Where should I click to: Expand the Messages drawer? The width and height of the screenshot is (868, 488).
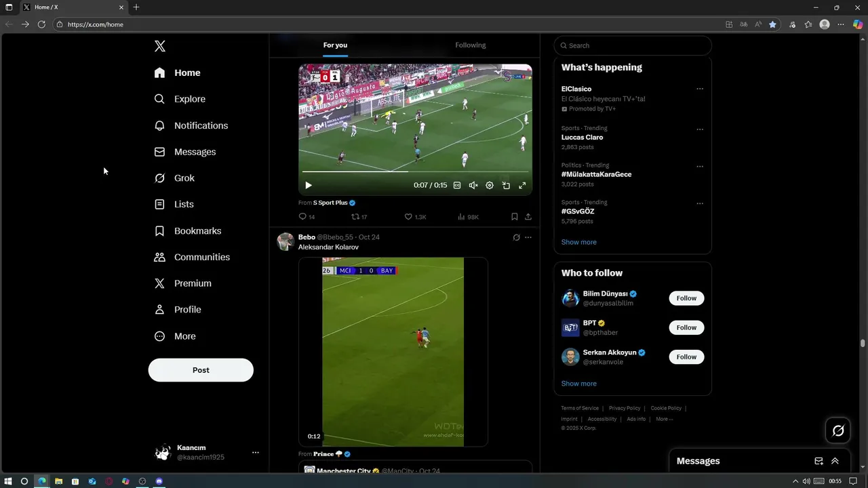(x=835, y=461)
